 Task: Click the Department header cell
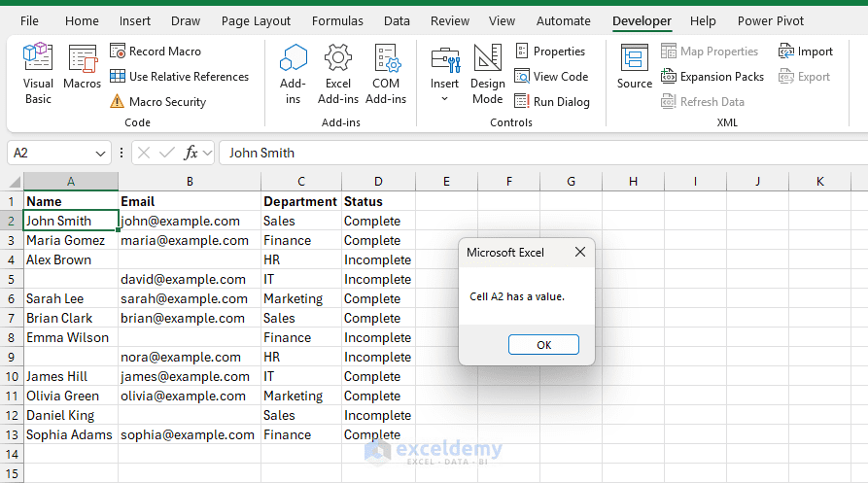[301, 201]
